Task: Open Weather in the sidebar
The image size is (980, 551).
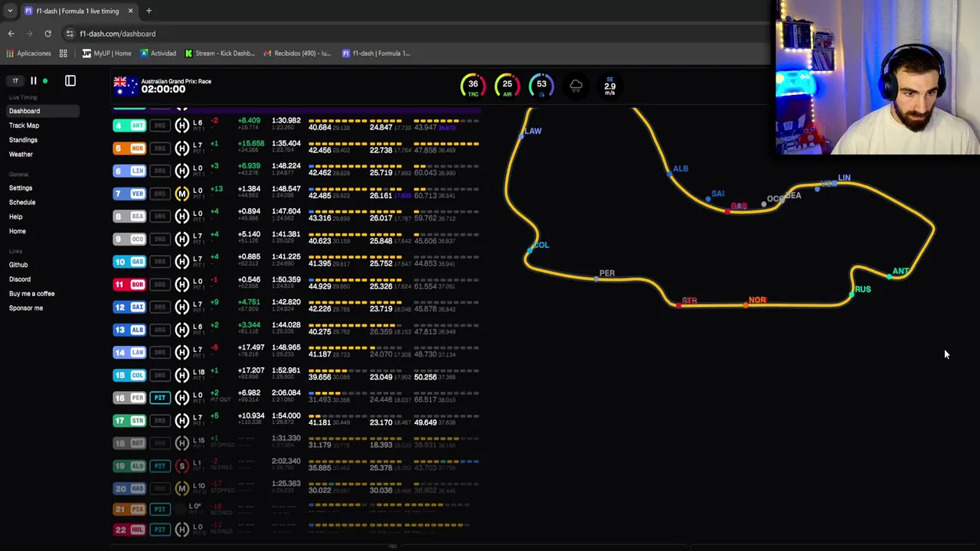Action: [21, 154]
